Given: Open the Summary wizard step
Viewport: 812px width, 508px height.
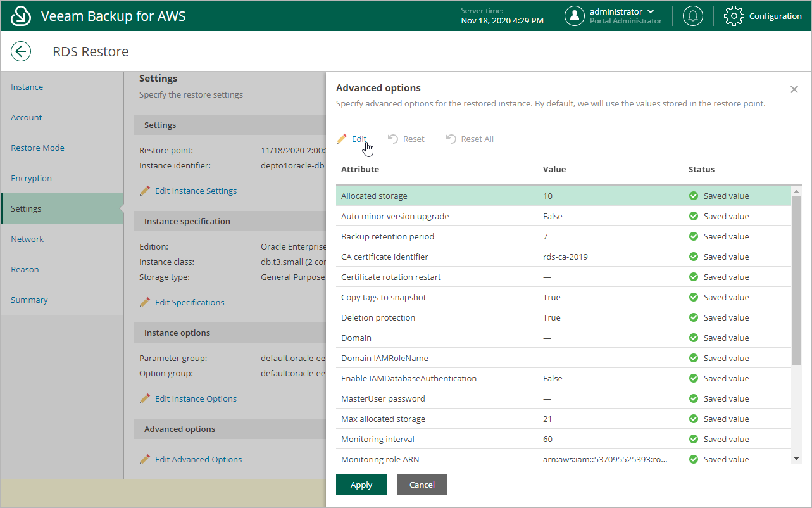Looking at the screenshot, I should (x=62, y=300).
